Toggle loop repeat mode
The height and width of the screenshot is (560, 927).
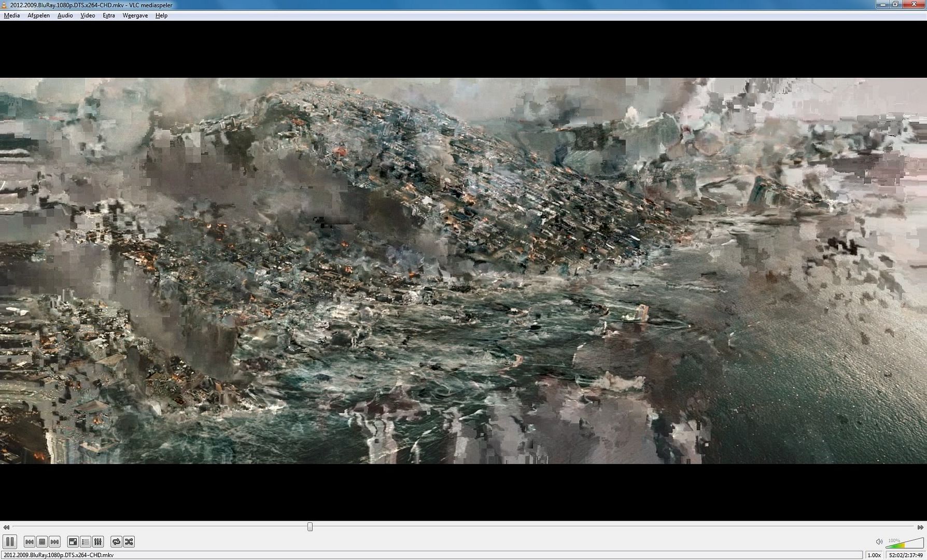click(116, 542)
